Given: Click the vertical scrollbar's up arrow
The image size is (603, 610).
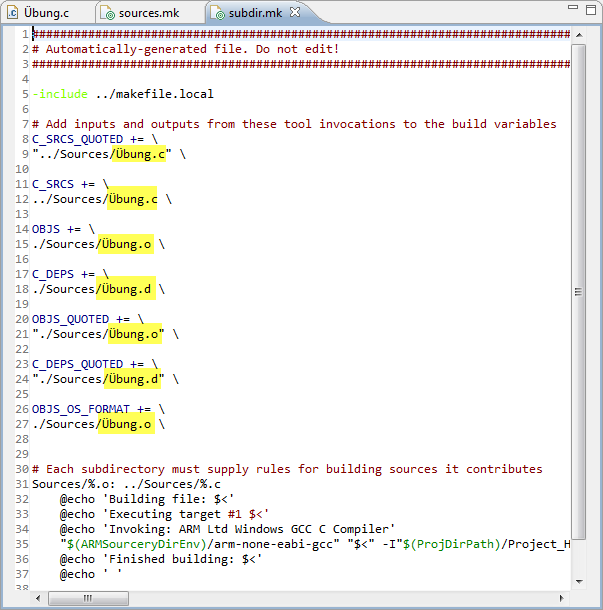Looking at the screenshot, I should coord(578,35).
